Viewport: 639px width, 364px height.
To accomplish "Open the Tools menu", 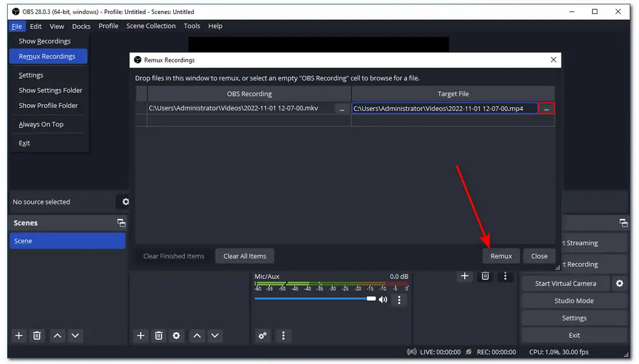I will (192, 26).
